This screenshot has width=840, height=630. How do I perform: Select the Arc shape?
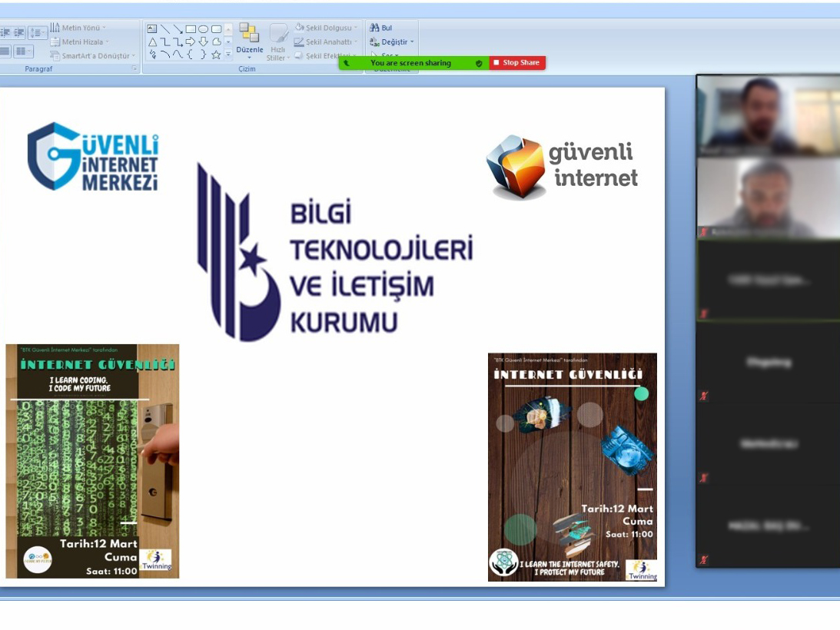pyautogui.click(x=165, y=54)
